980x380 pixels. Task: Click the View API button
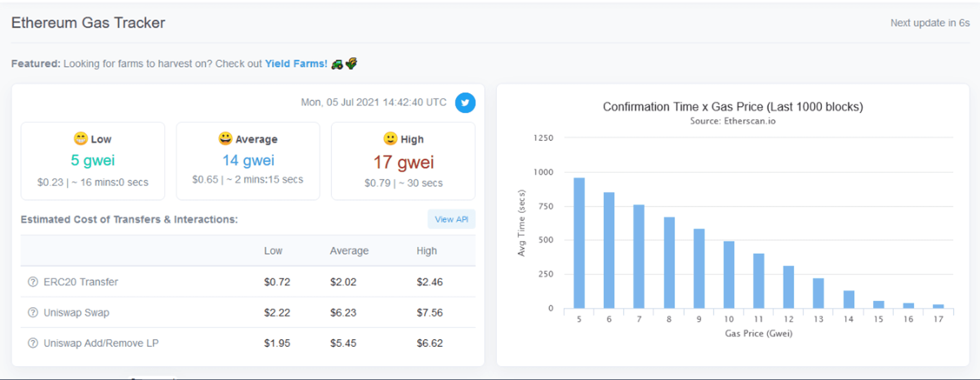451,219
